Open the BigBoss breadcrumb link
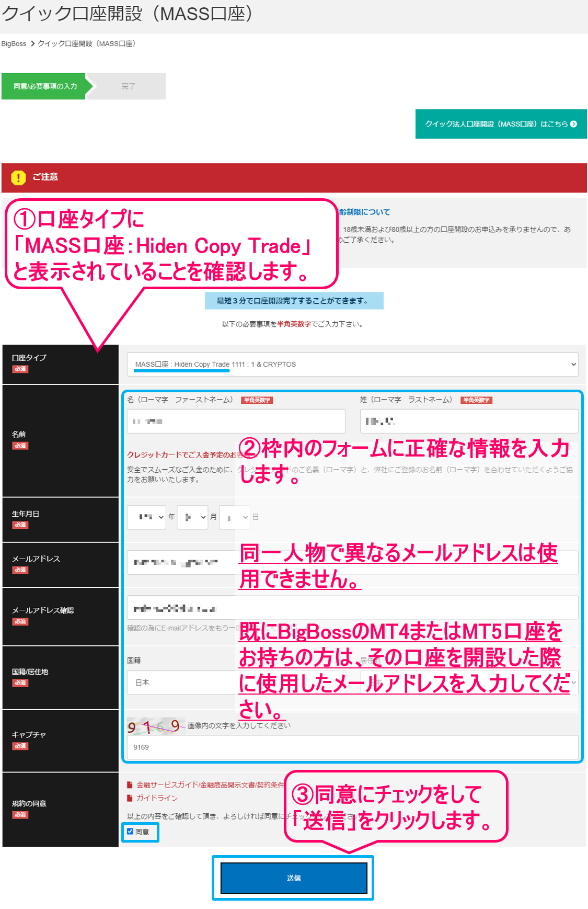 coord(14,43)
